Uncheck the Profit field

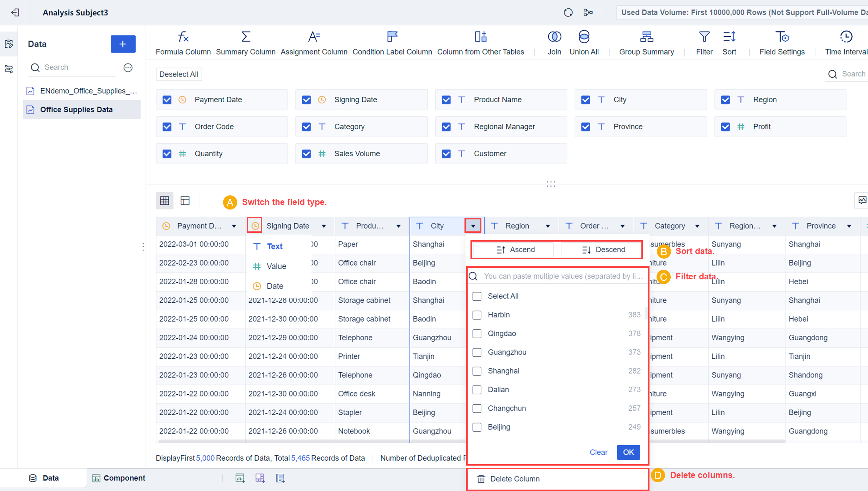pos(725,127)
